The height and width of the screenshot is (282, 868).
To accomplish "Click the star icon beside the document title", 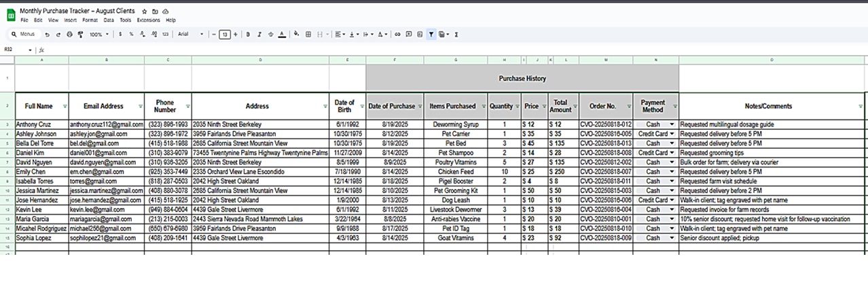I will (x=144, y=12).
